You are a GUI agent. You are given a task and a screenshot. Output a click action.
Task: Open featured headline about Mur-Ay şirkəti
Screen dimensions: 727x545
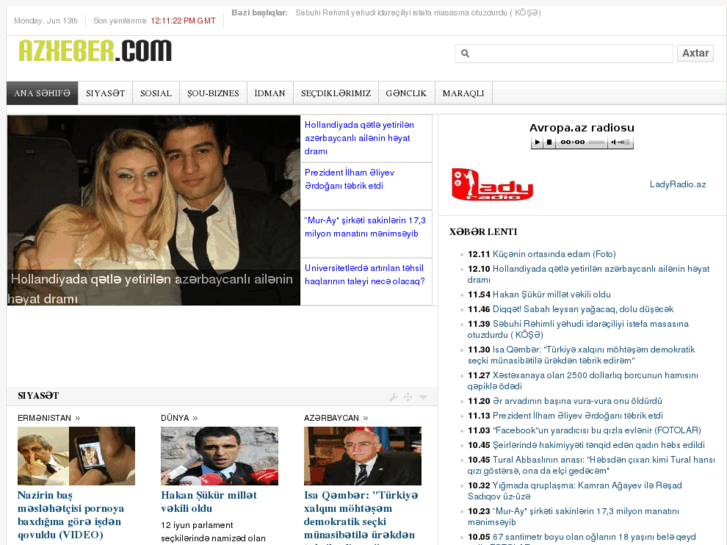pos(364,227)
